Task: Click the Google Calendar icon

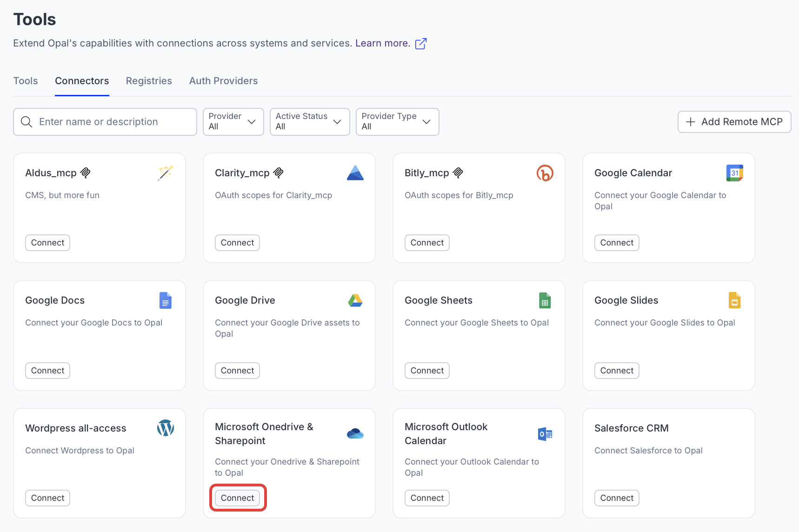Action: [734, 173]
